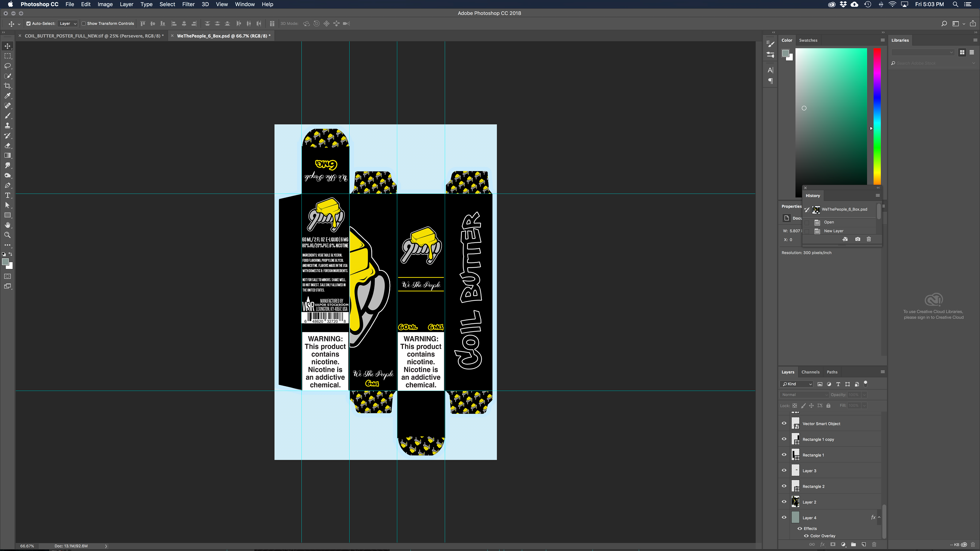This screenshot has width=980, height=551.
Task: Click the foreground color swatch in Color panel
Action: (785, 53)
